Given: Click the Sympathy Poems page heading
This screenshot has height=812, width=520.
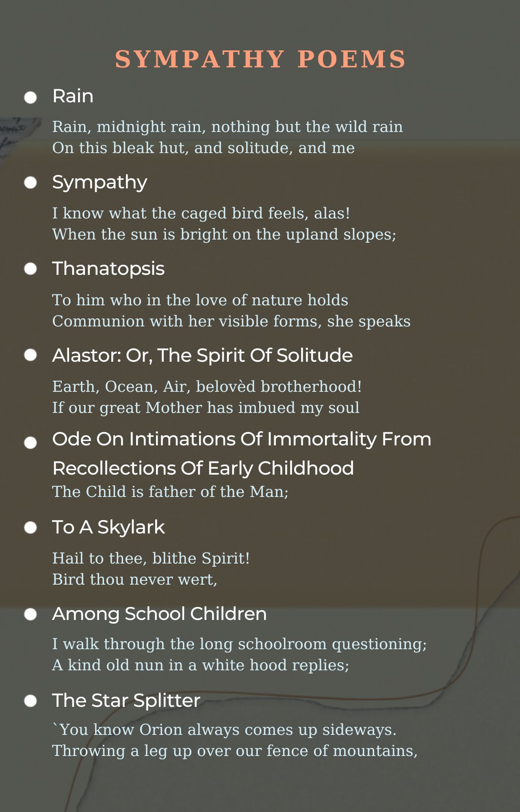Looking at the screenshot, I should click(x=260, y=59).
